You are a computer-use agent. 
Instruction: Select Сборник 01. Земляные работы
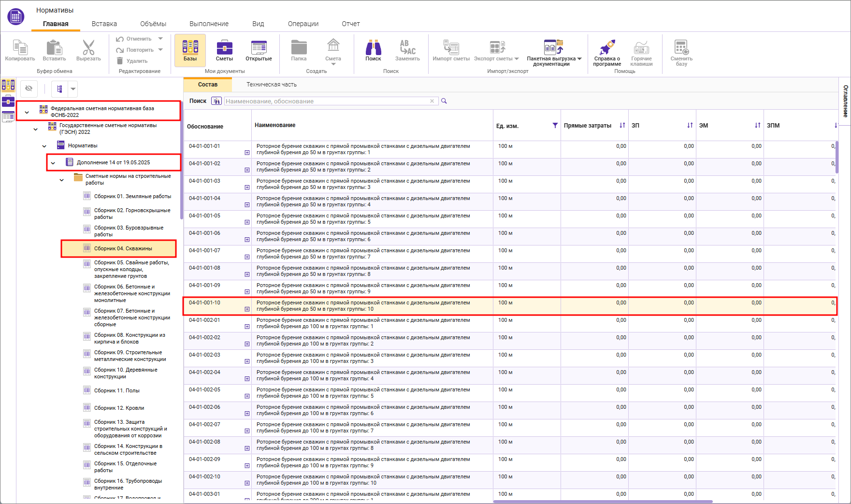click(132, 196)
